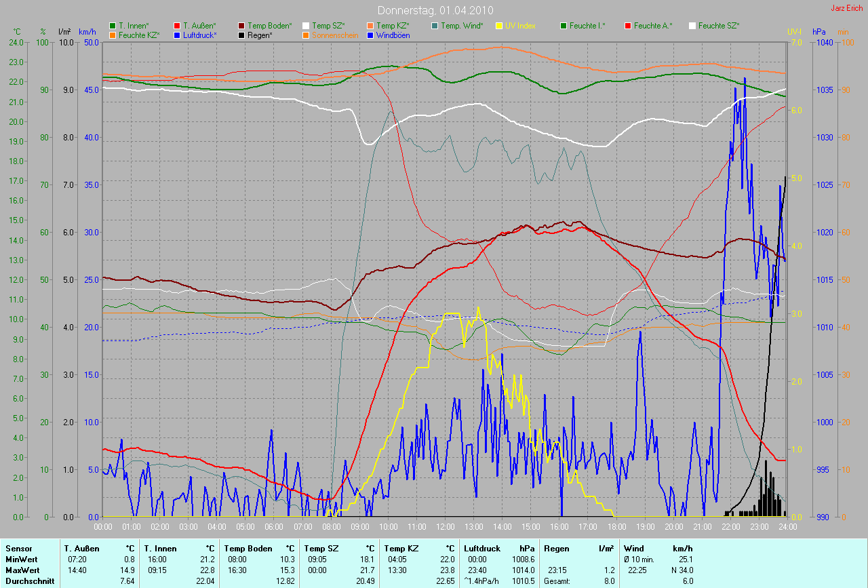Select the Temp KZ* legend label
The width and height of the screenshot is (868, 588).
(x=393, y=26)
